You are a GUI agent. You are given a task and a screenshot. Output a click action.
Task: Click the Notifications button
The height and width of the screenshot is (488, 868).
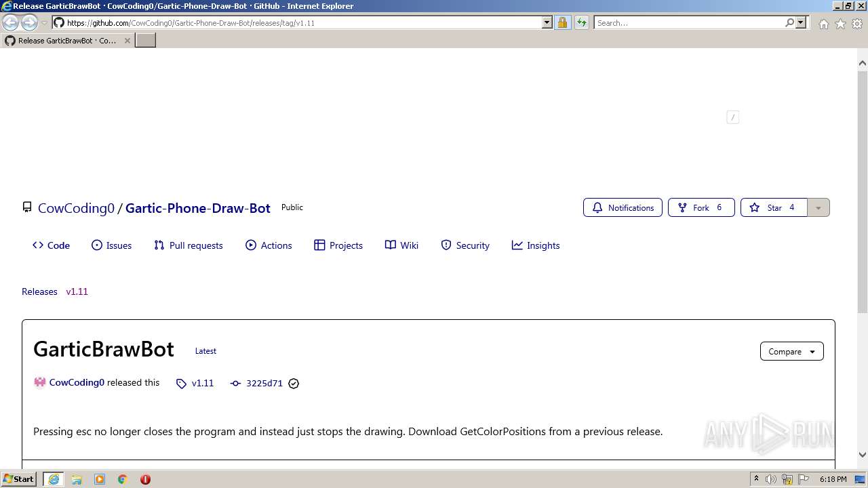point(623,208)
